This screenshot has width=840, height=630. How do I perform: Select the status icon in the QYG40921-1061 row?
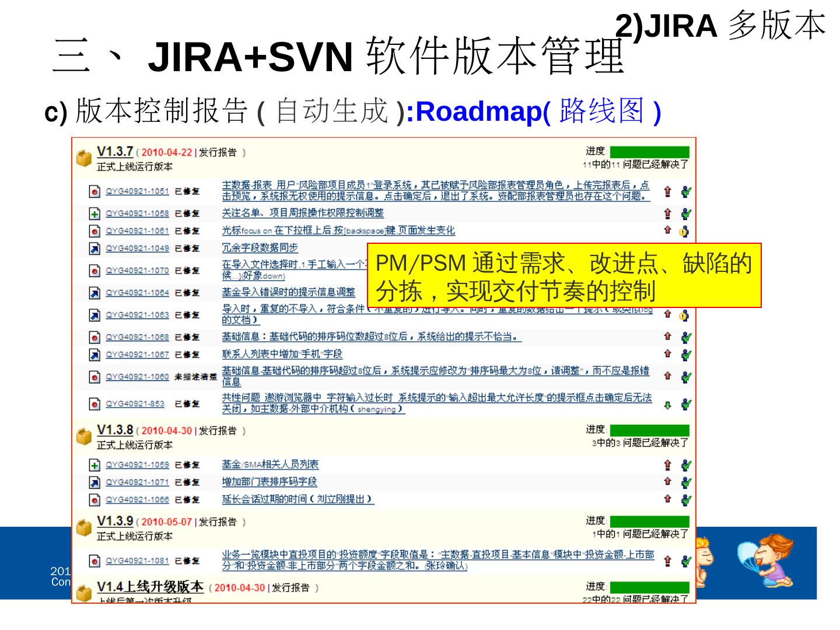point(685,232)
